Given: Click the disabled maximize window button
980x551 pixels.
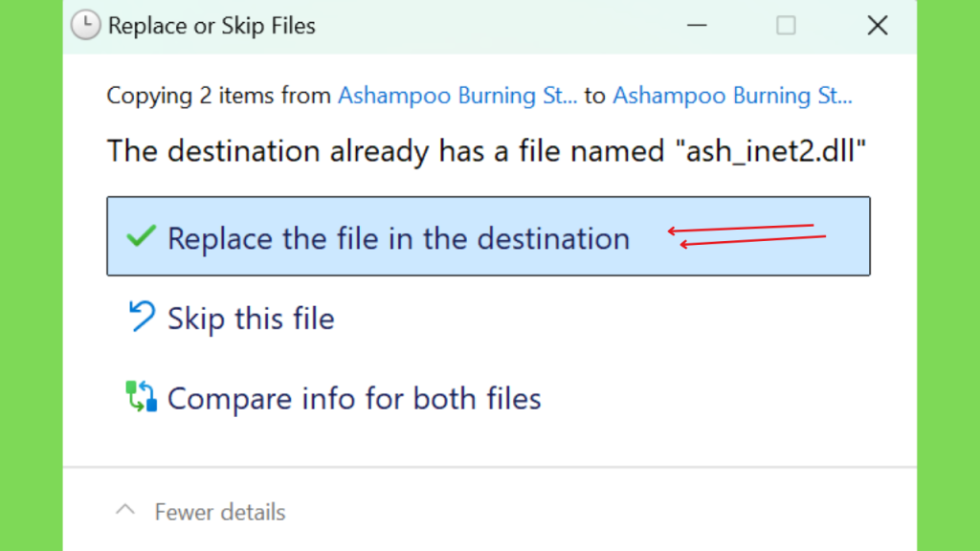Looking at the screenshot, I should coord(786,26).
